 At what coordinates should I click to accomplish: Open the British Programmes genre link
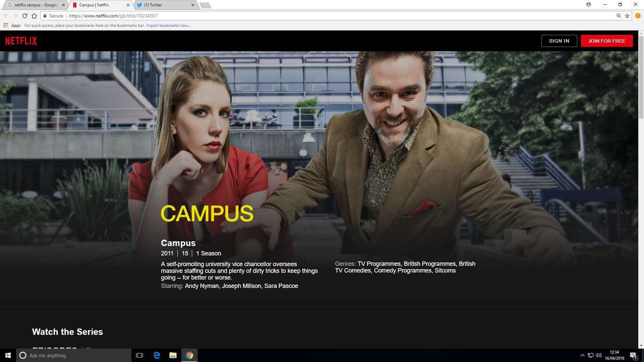point(429,264)
